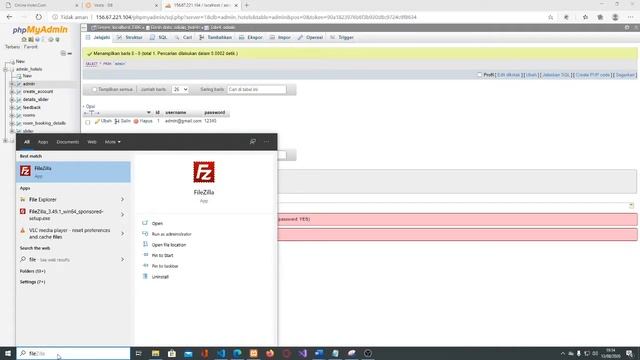Uninstall FileZilla from the action list
This screenshot has width=640, height=360.
[160, 276]
